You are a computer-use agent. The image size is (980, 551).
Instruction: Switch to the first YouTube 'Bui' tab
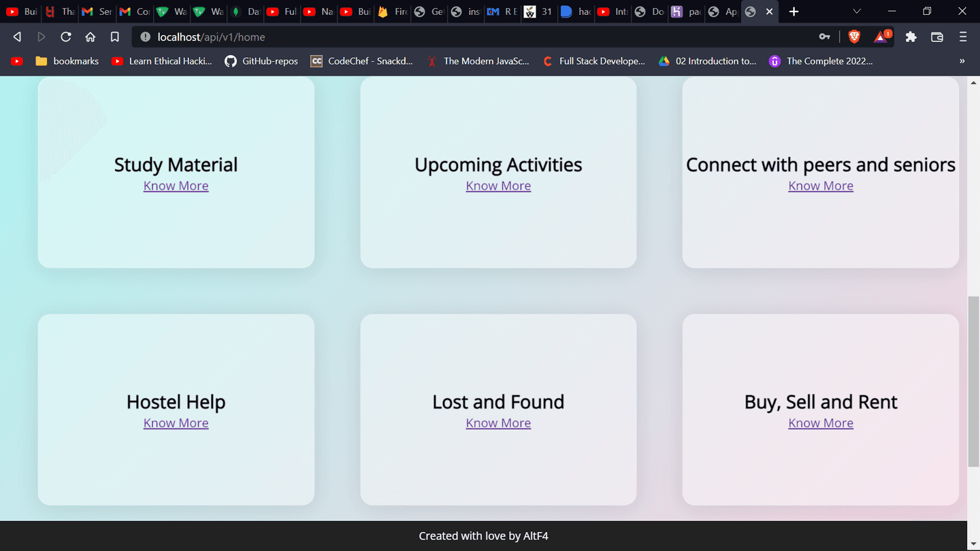tap(21, 12)
